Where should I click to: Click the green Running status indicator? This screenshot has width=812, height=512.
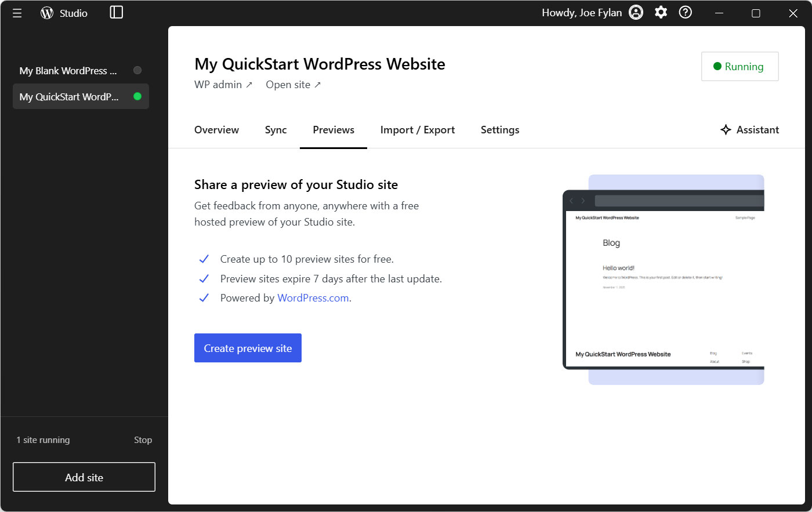pyautogui.click(x=739, y=67)
